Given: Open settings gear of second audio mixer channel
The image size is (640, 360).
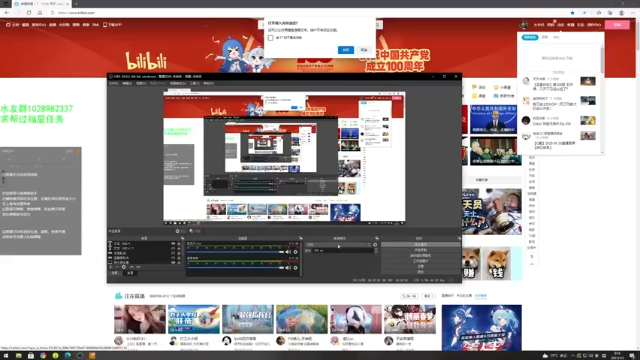Looking at the screenshot, I should coord(296,268).
